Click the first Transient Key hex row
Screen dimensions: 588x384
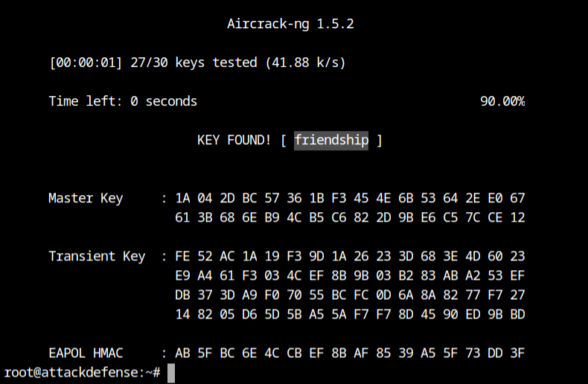(x=350, y=256)
